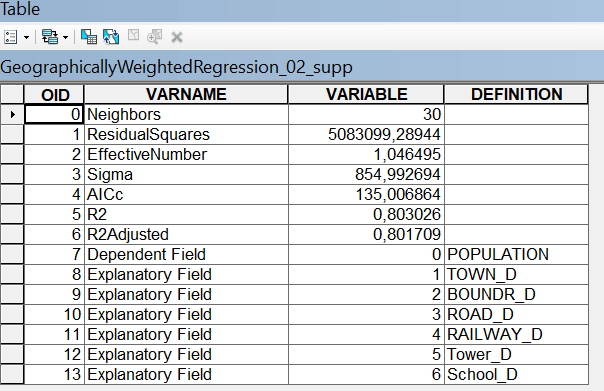Click the Delete Selected X icon
This screenshot has width=604, height=391.
click(177, 38)
